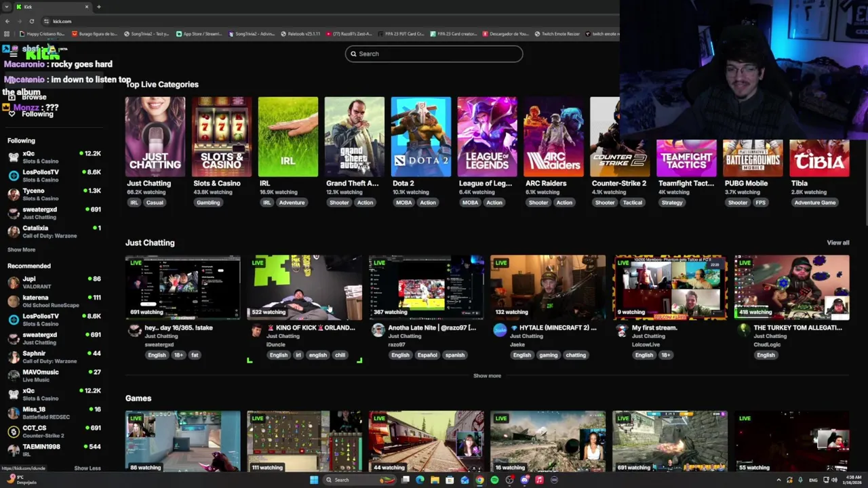Click the Gambling tag under Slots & Casino
Screen dimensions: 868x488
[x=208, y=203]
